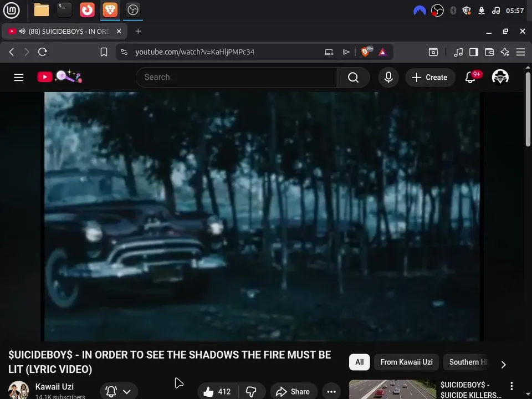Close the $UICIDEBOY$ browser tab
This screenshot has width=532, height=399.
click(x=119, y=31)
